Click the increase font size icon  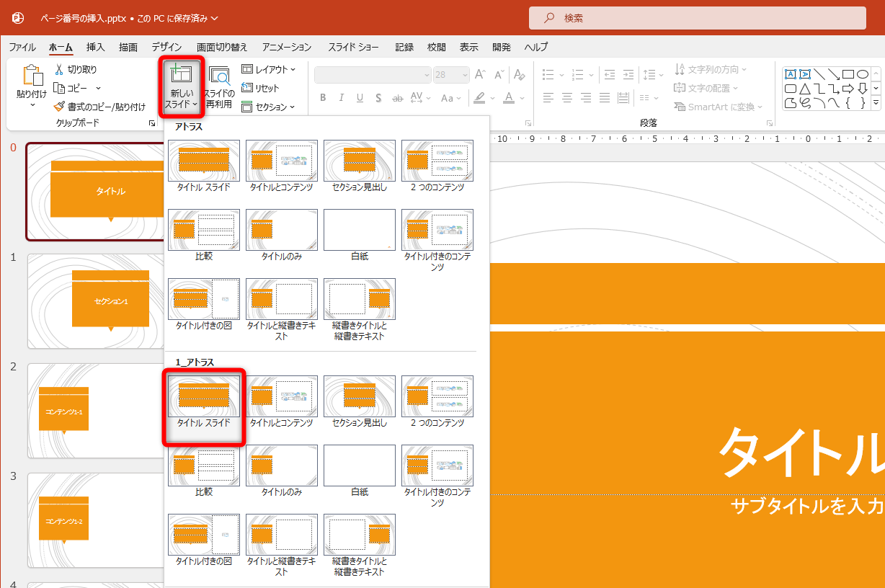481,75
